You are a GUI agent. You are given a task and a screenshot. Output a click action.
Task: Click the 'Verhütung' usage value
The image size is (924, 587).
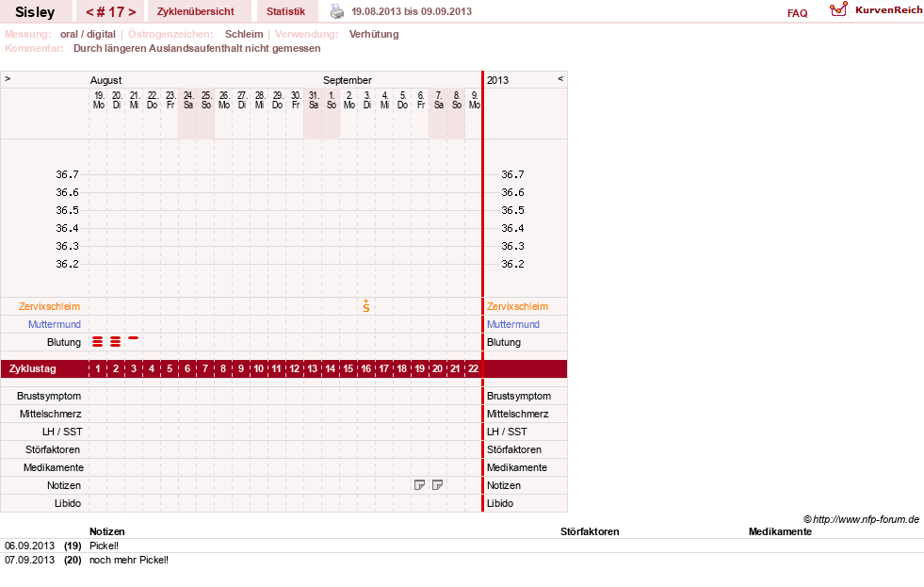(x=374, y=34)
